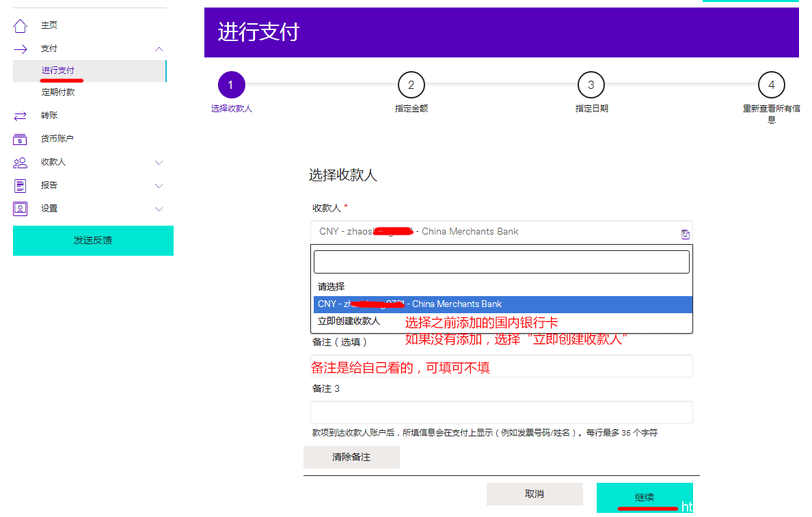Select the 支付 payments arrow icon
The width and height of the screenshot is (812, 517).
[20, 48]
